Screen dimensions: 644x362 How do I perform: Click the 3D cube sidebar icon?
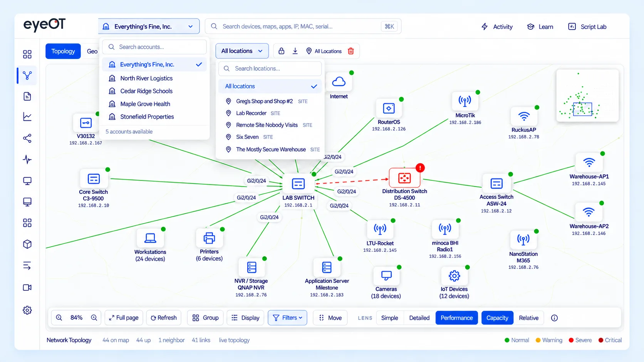pyautogui.click(x=27, y=244)
